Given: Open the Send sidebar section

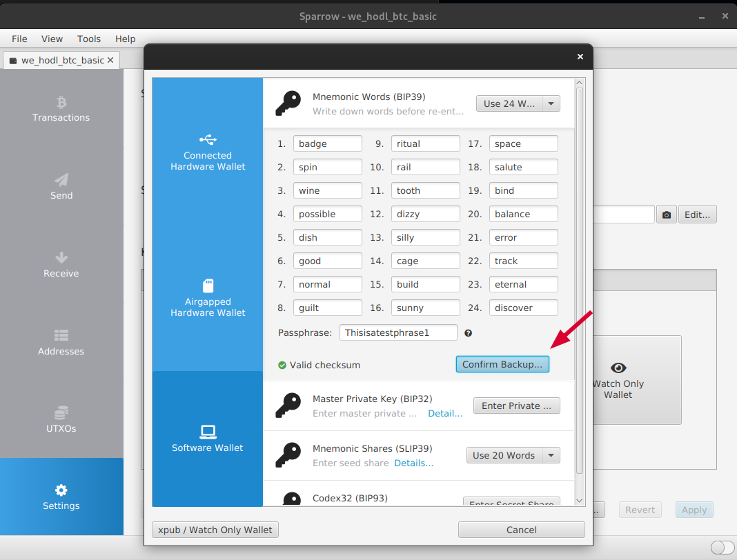Looking at the screenshot, I should [61, 186].
